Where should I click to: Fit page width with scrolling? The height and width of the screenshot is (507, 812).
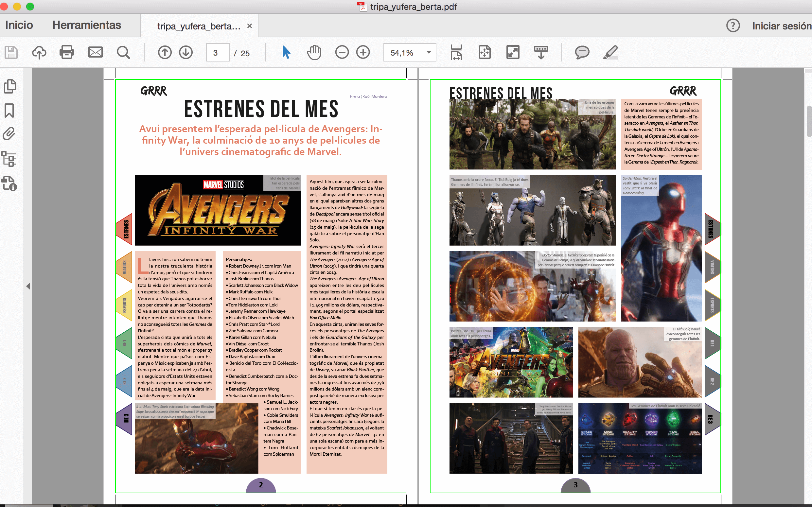456,52
